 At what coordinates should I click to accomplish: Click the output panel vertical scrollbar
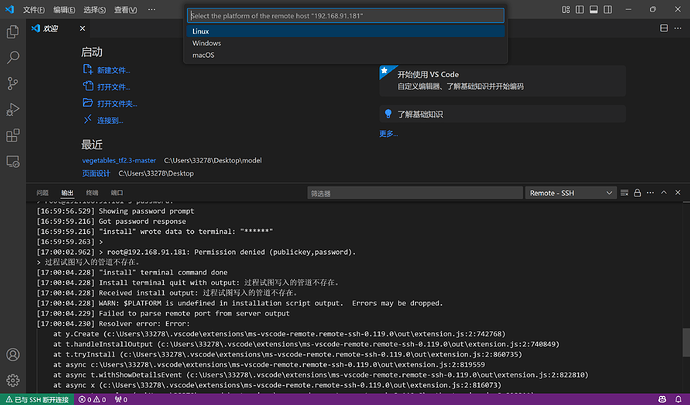(686, 342)
